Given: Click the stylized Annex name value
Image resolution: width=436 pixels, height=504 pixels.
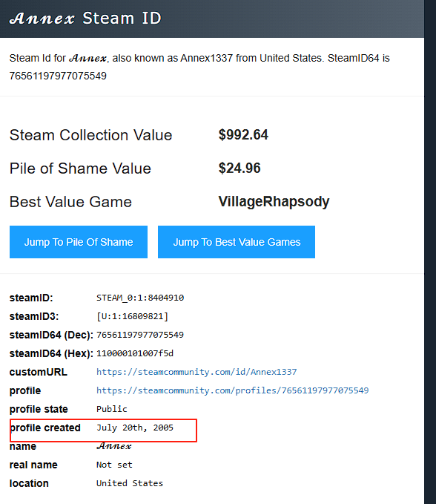Looking at the screenshot, I should [114, 446].
